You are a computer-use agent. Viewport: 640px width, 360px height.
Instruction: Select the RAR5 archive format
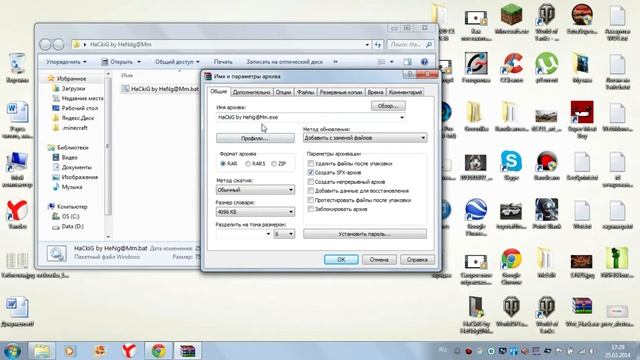click(x=248, y=164)
